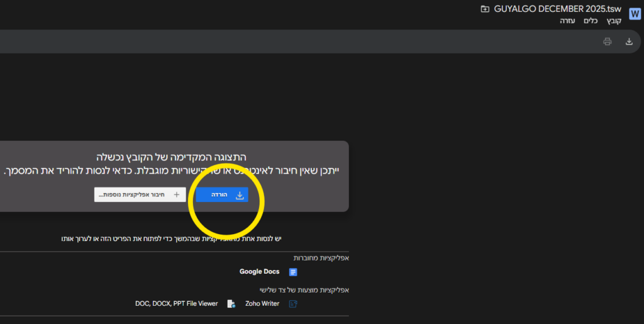This screenshot has height=324, width=644.
Task: Click the print icon in the top toolbar
Action: tap(607, 42)
